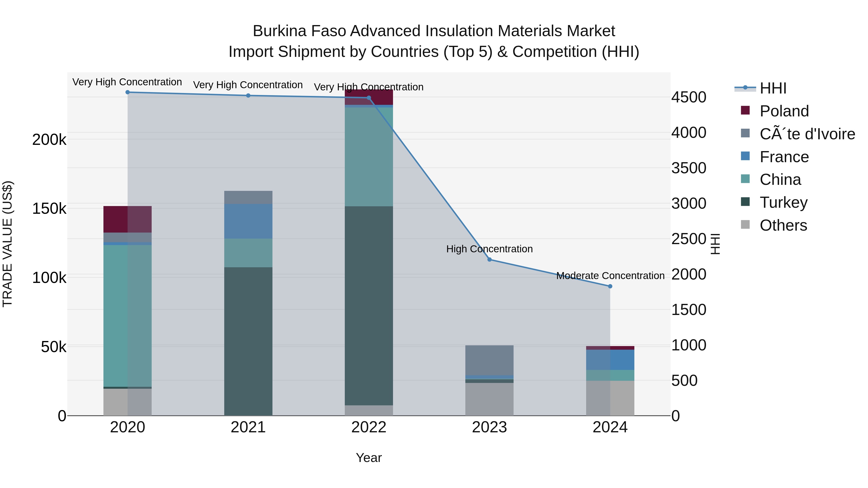Select the France segment in the 2021 bar

[x=248, y=221]
